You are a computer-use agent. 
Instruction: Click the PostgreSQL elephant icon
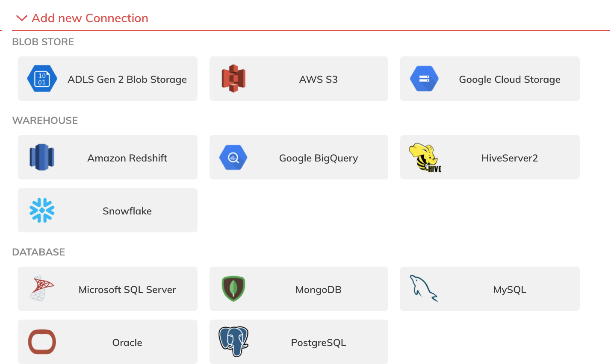[x=233, y=341]
